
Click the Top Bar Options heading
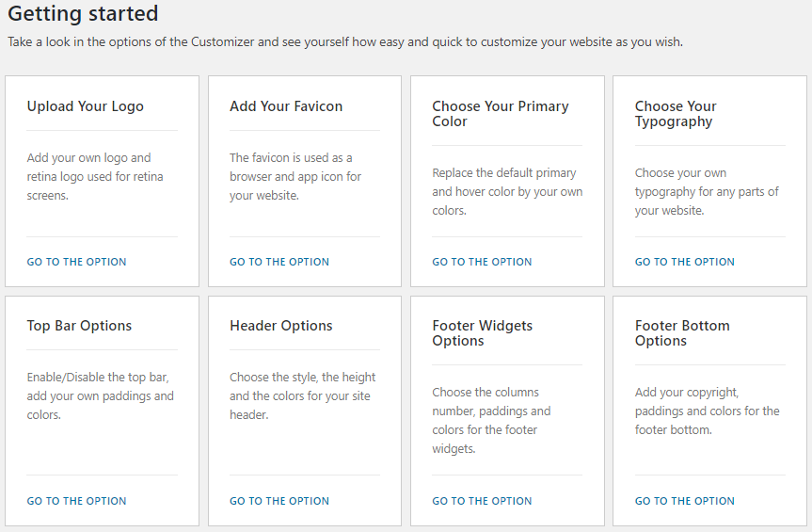pyautogui.click(x=79, y=325)
